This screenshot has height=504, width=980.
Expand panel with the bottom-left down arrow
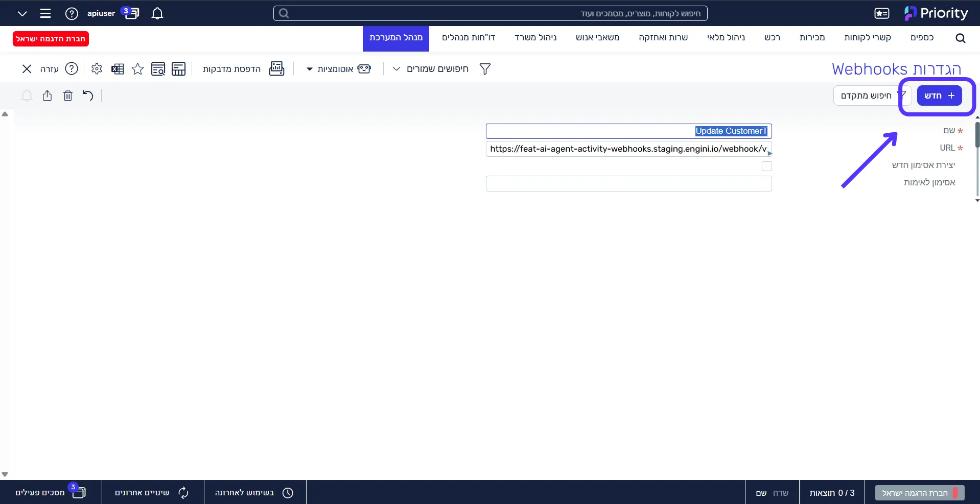point(5,474)
